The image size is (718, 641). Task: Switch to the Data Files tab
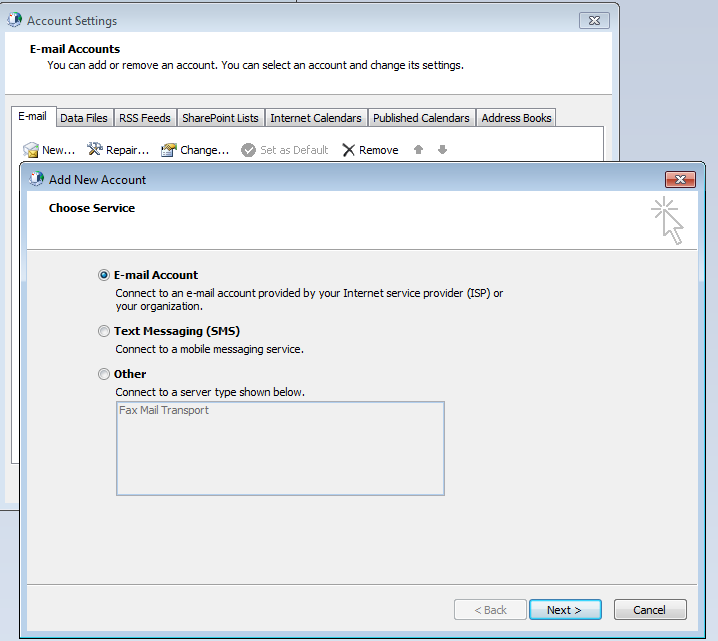[x=84, y=118]
